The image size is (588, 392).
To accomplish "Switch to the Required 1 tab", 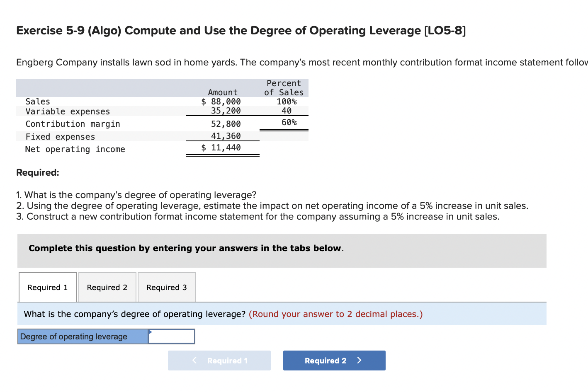I will [x=47, y=287].
